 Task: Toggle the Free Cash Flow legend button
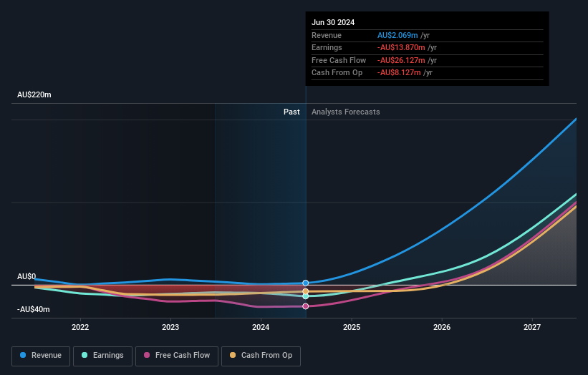pyautogui.click(x=177, y=356)
